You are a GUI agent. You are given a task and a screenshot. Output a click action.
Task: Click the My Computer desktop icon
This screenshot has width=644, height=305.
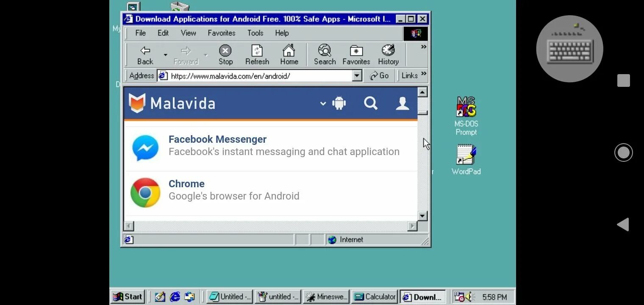pos(133,8)
